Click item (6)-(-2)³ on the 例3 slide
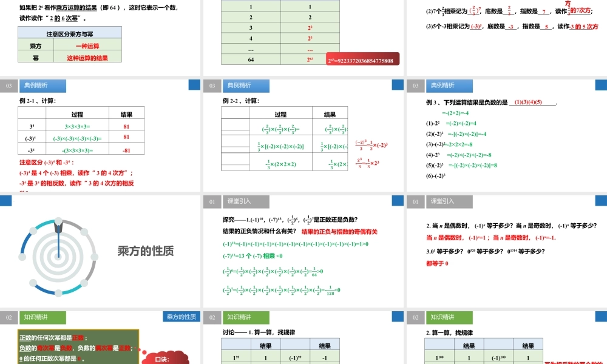 click(436, 175)
